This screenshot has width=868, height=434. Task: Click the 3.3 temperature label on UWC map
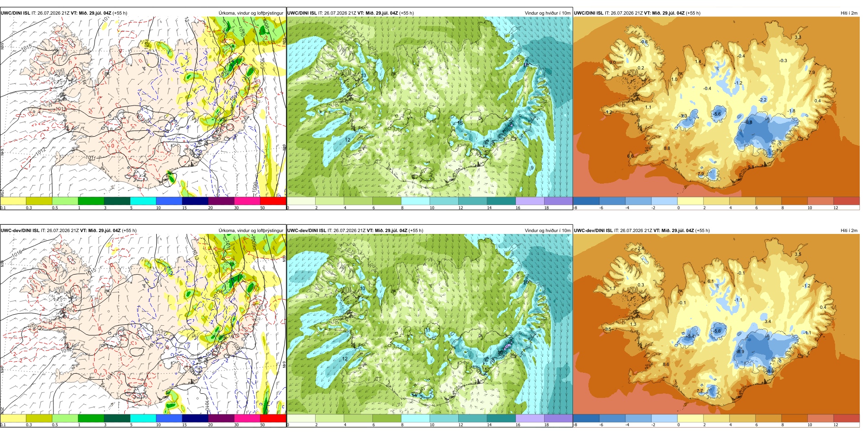tap(798, 37)
